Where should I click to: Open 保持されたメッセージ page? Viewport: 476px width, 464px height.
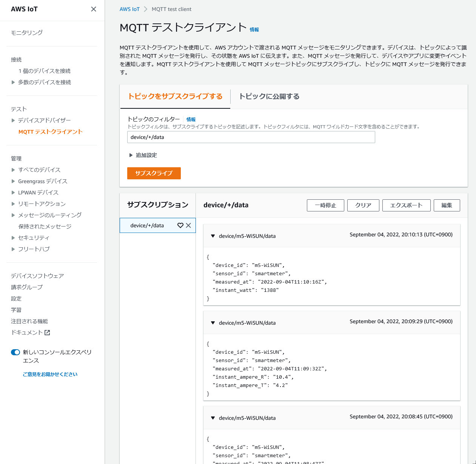point(45,227)
